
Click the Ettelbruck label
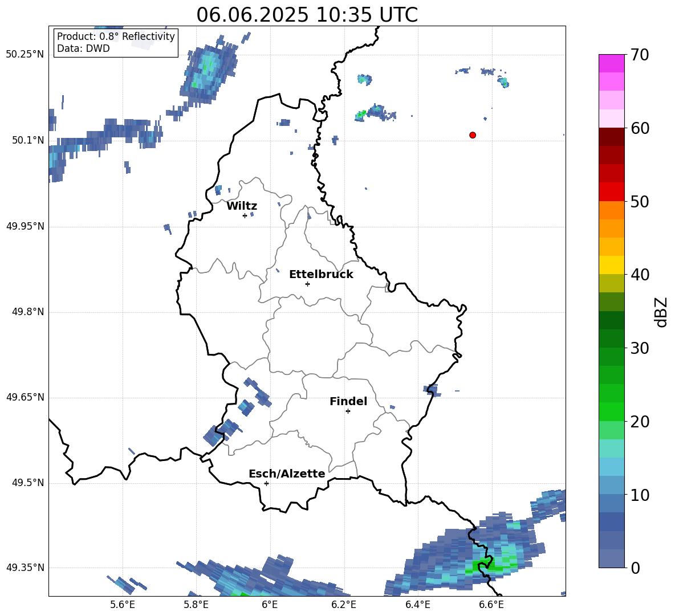tap(321, 275)
